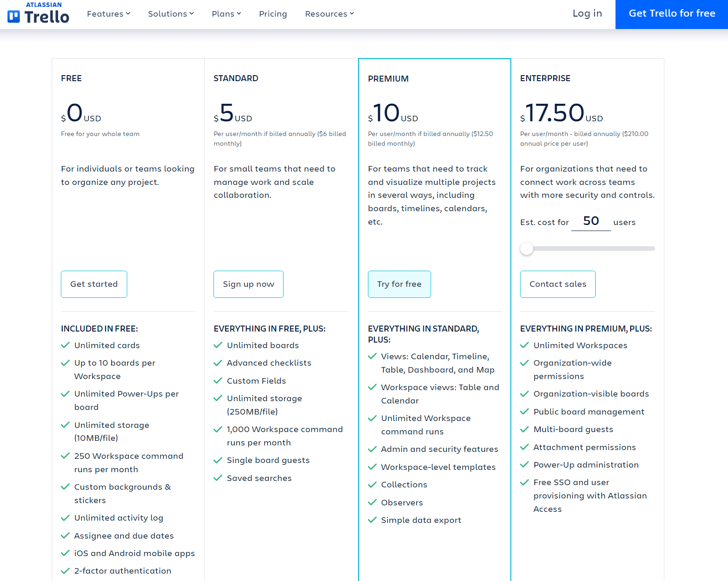Expand the Solutions menu

[x=171, y=14]
